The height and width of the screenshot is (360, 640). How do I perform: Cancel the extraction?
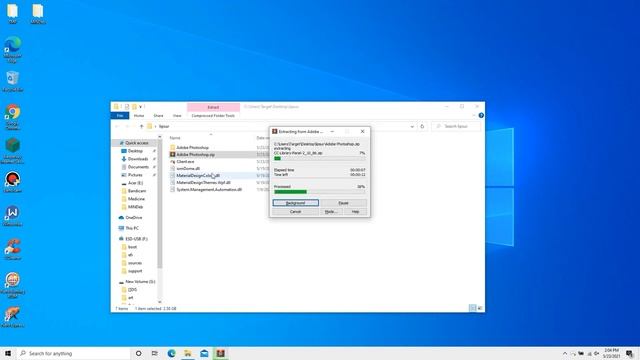tap(296, 211)
